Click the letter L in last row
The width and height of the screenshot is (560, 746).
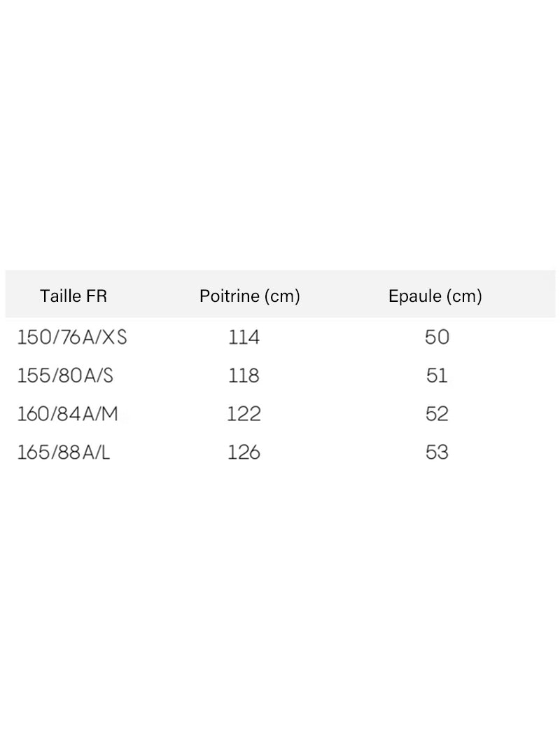click(105, 452)
